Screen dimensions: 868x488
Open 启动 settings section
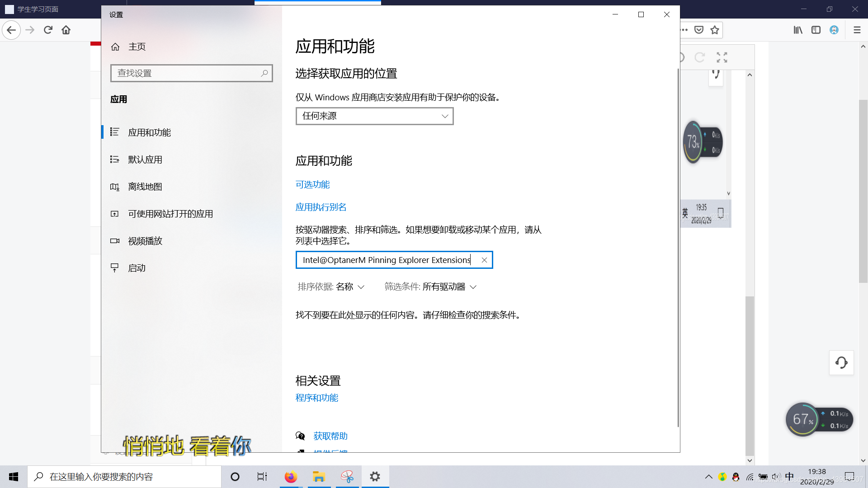137,268
